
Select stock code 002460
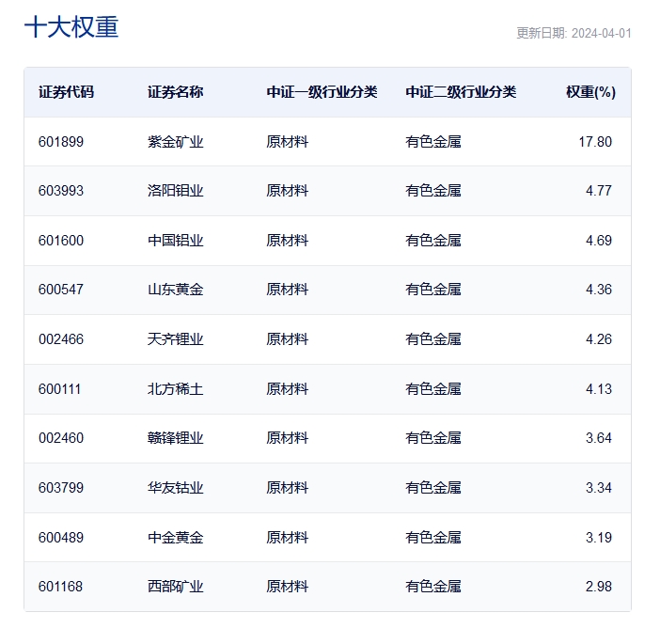pos(61,438)
